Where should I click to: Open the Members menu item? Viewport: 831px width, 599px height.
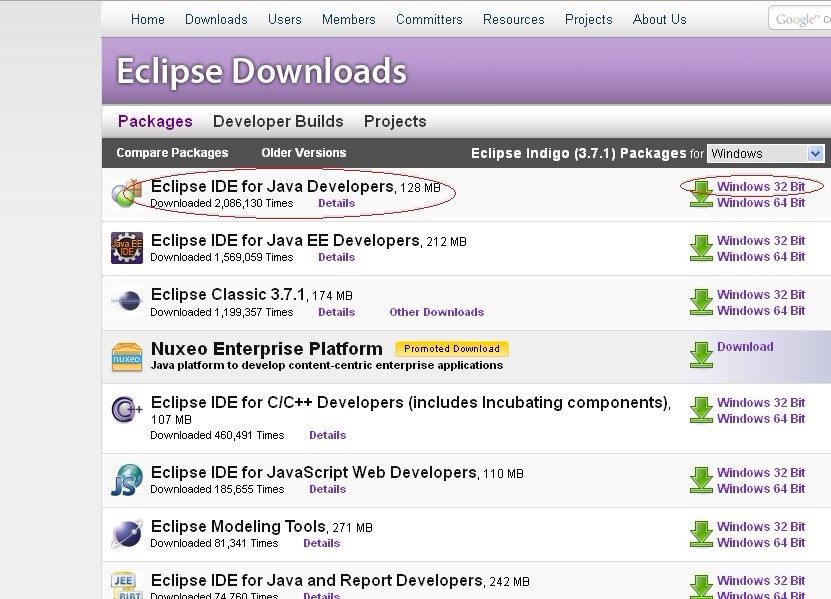(x=349, y=20)
